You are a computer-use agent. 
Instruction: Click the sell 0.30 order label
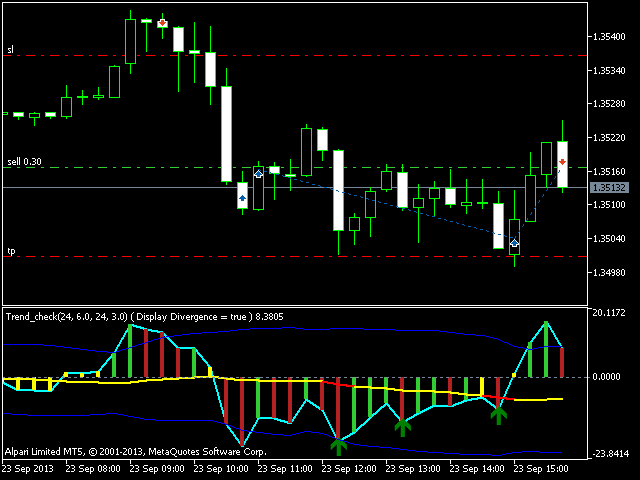point(24,162)
